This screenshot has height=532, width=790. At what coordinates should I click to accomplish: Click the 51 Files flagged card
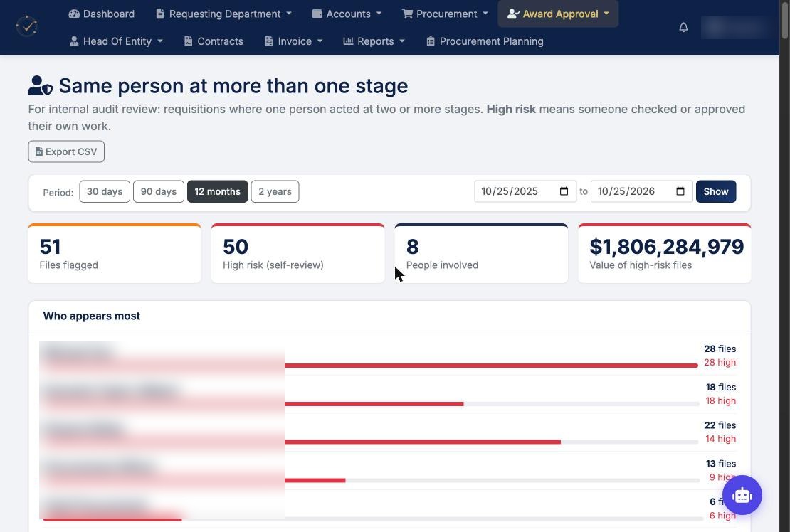coord(115,253)
